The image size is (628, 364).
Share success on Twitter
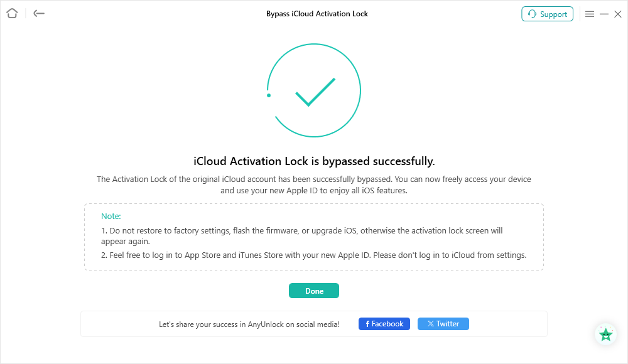coord(443,324)
